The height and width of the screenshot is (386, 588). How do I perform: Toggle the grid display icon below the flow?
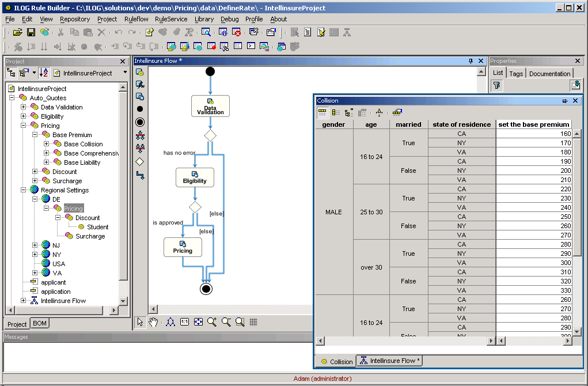point(253,322)
